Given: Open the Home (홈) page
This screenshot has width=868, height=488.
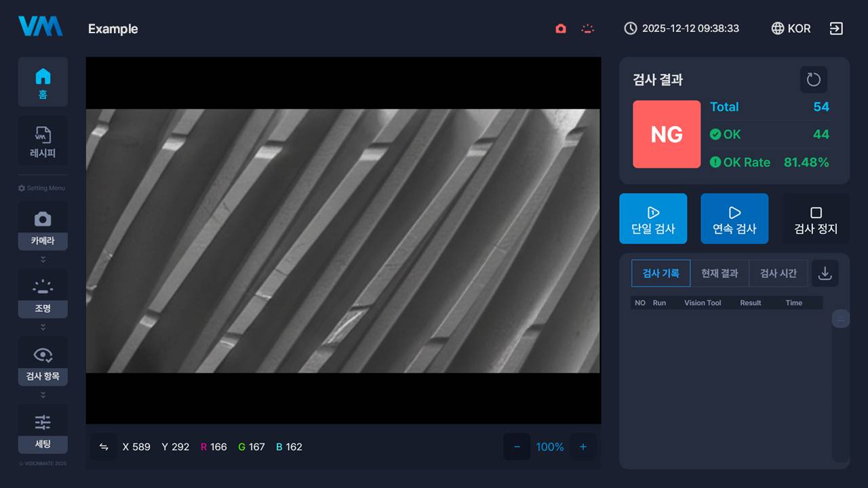Looking at the screenshot, I should (43, 82).
